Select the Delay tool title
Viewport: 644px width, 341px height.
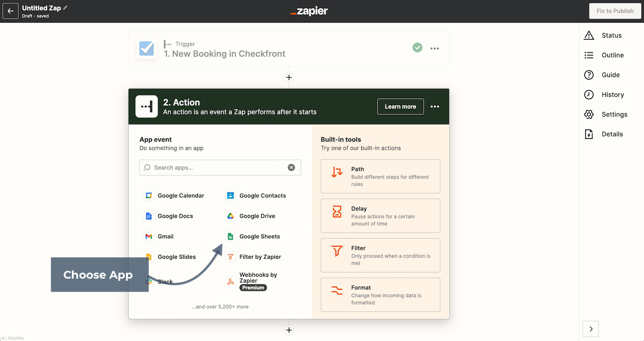359,209
